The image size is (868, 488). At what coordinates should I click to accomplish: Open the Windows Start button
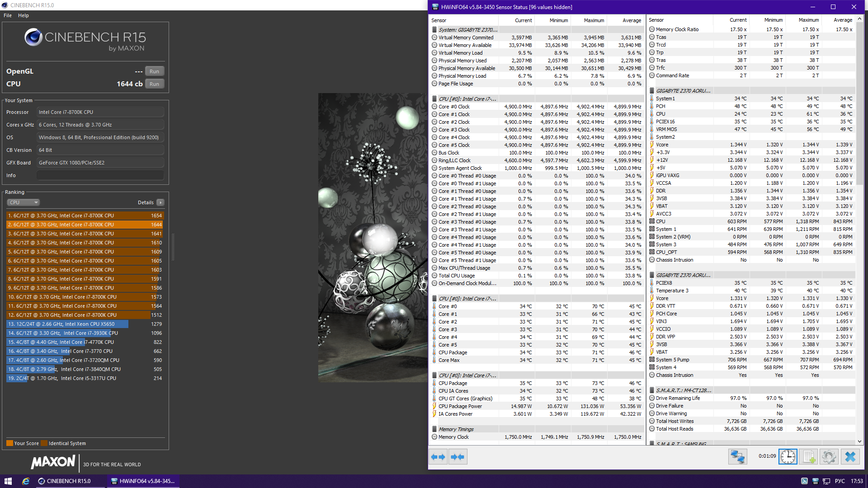[x=8, y=481]
